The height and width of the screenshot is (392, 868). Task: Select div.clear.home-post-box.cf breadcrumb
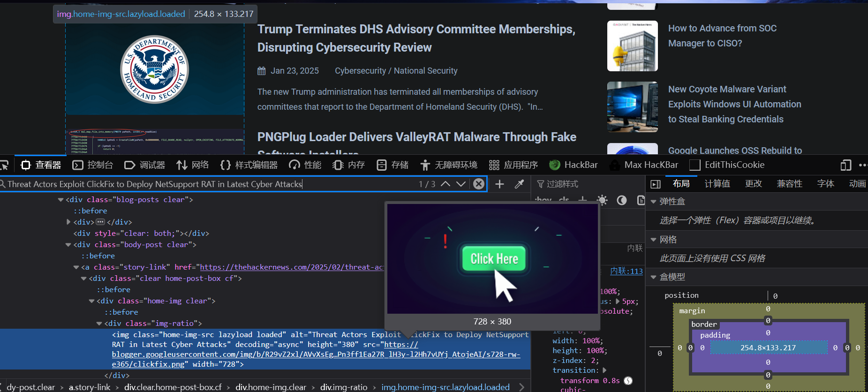click(173, 387)
